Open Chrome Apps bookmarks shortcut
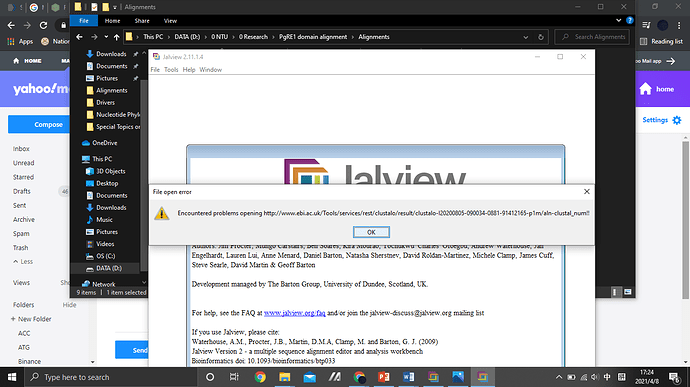 tap(20, 41)
